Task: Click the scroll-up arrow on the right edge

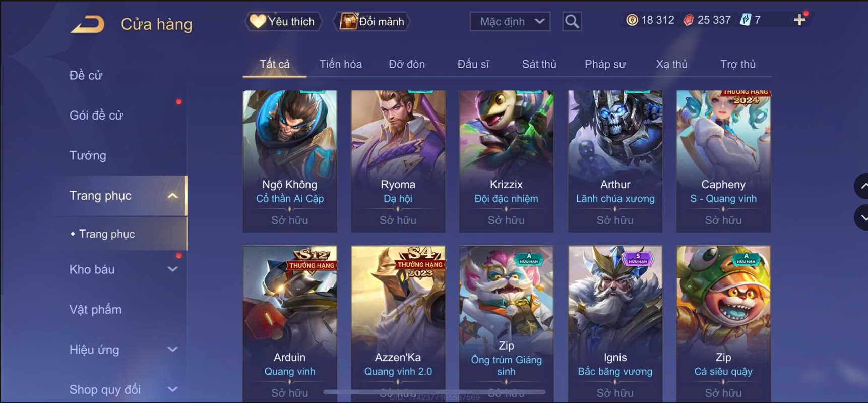Action: pyautogui.click(x=861, y=186)
